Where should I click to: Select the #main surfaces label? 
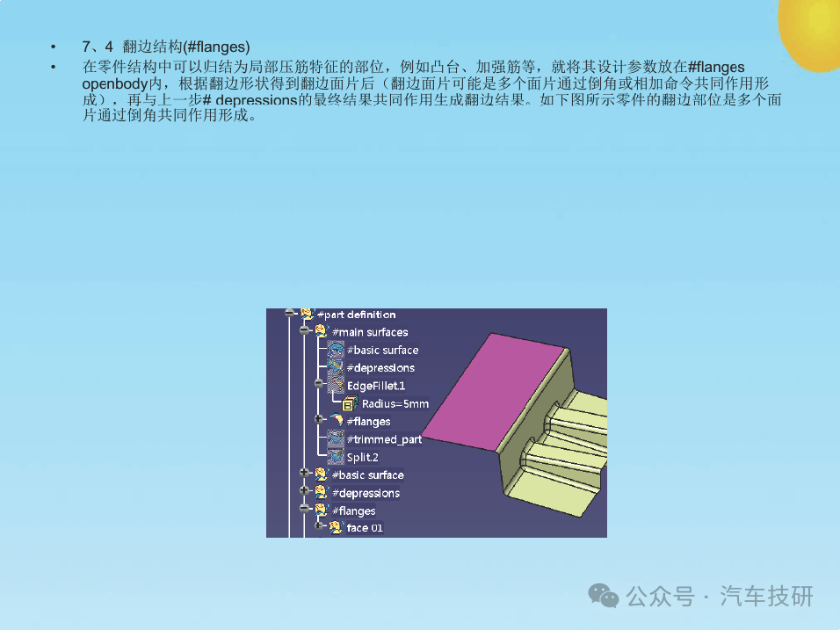370,332
